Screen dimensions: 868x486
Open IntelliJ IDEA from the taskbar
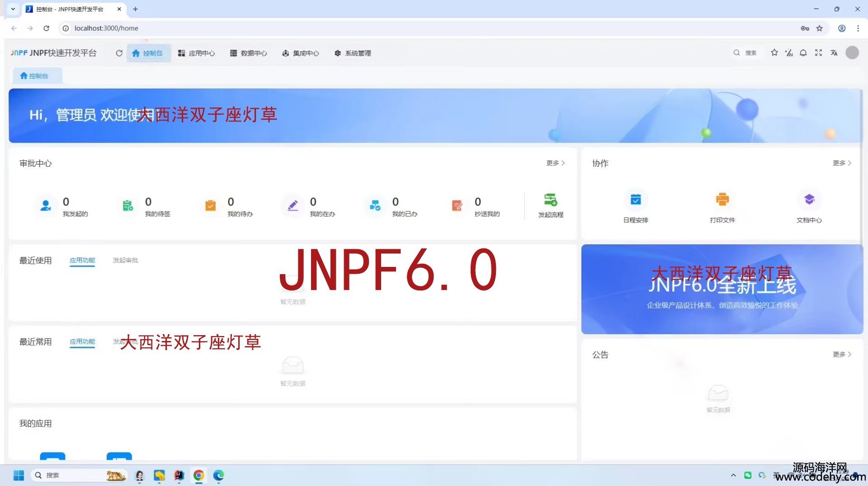tap(179, 475)
